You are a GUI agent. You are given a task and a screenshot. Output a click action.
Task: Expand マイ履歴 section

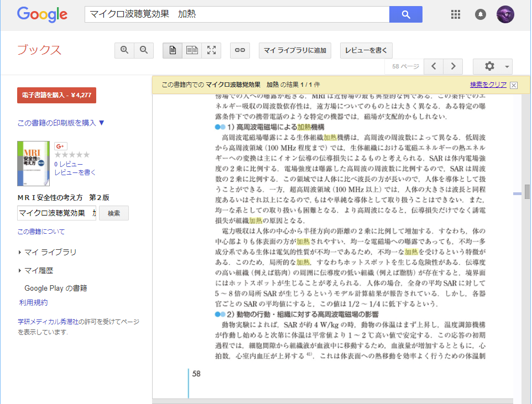[36, 270]
